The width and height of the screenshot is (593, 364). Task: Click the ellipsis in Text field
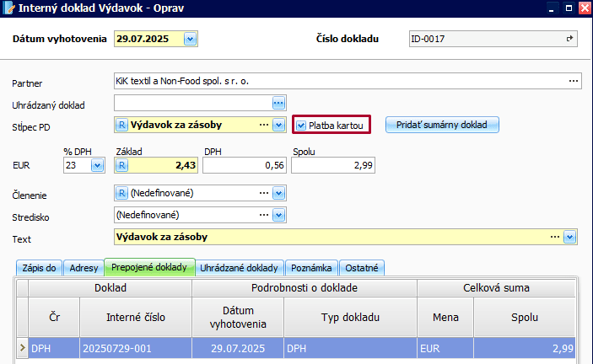coord(555,238)
